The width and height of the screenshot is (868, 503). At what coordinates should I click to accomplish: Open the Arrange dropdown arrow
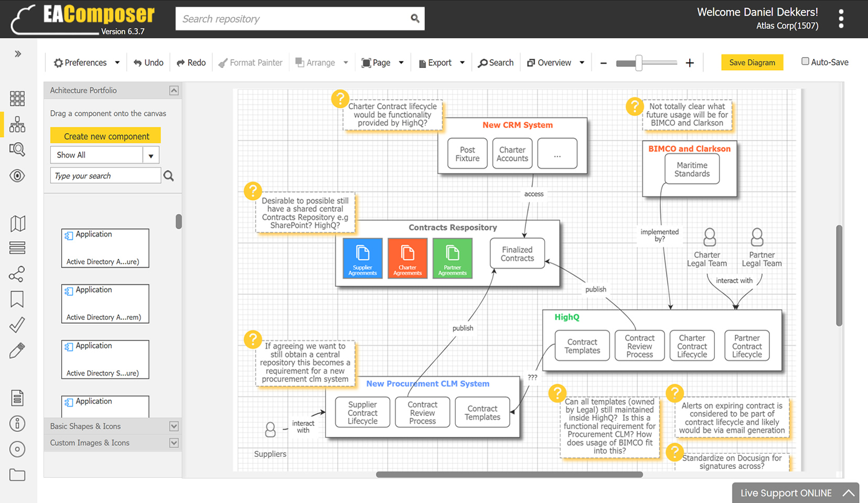[346, 62]
